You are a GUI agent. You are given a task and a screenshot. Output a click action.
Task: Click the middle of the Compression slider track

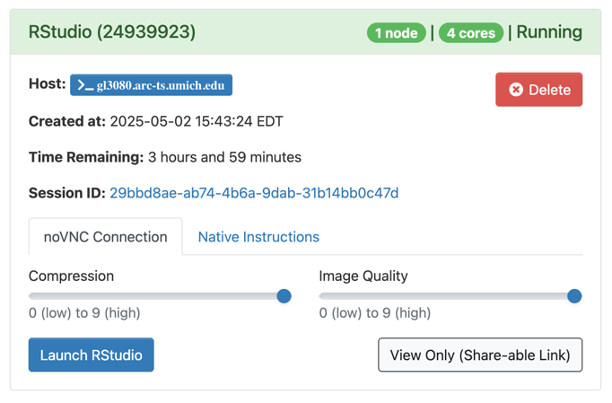point(157,296)
